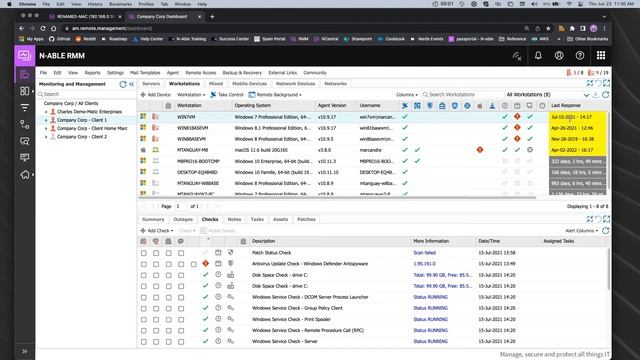Expand the left sidebar with double chevron
The image size is (640, 360).
pyautogui.click(x=24, y=351)
